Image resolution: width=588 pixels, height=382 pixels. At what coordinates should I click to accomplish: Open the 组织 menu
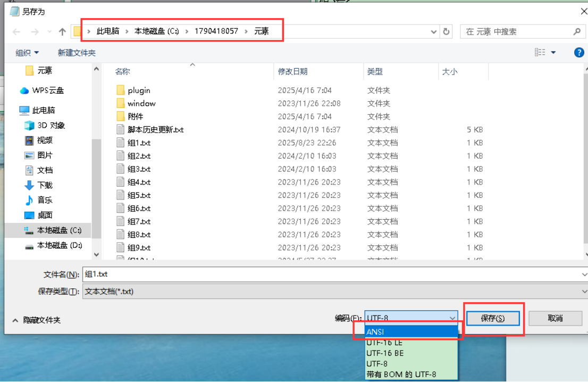[27, 53]
